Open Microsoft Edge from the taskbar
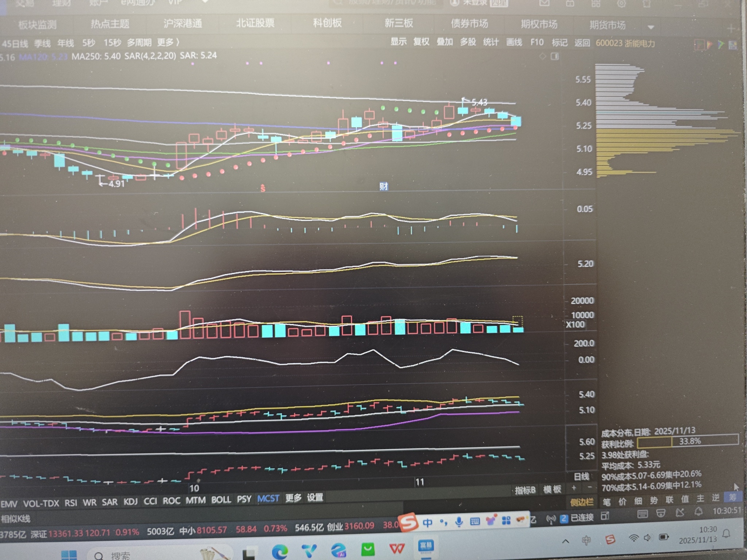The width and height of the screenshot is (747, 560). [279, 552]
